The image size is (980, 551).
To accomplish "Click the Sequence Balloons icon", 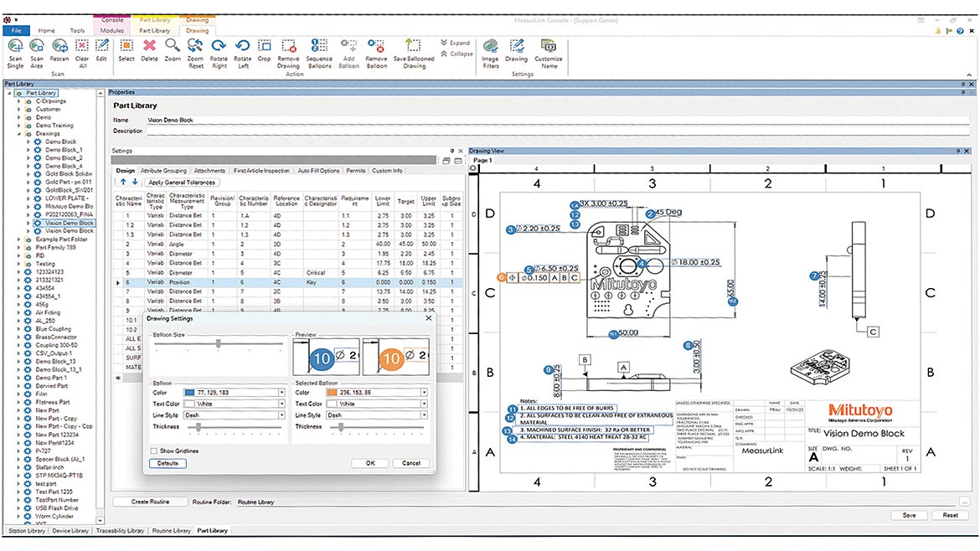I will 319,45.
